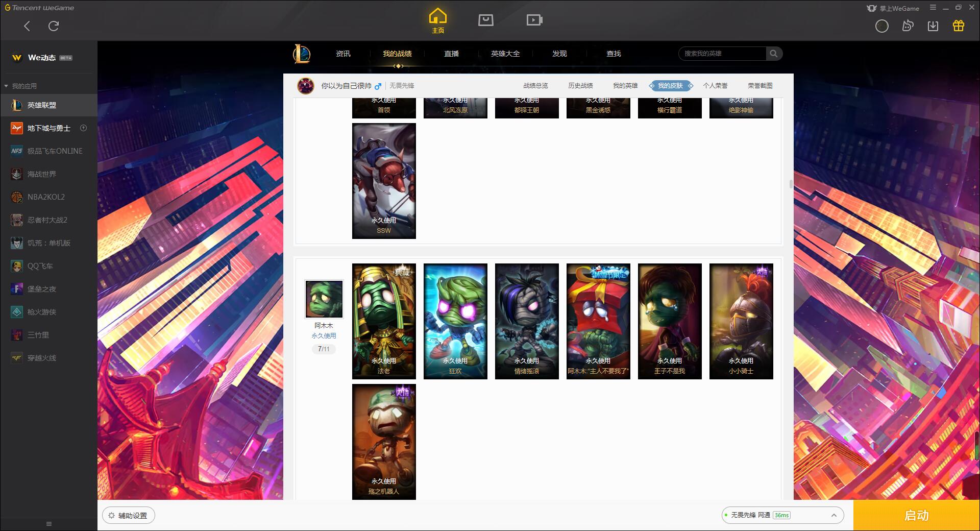980x531 pixels.
Task: Click the summoner avatar icon
Action: tap(306, 86)
